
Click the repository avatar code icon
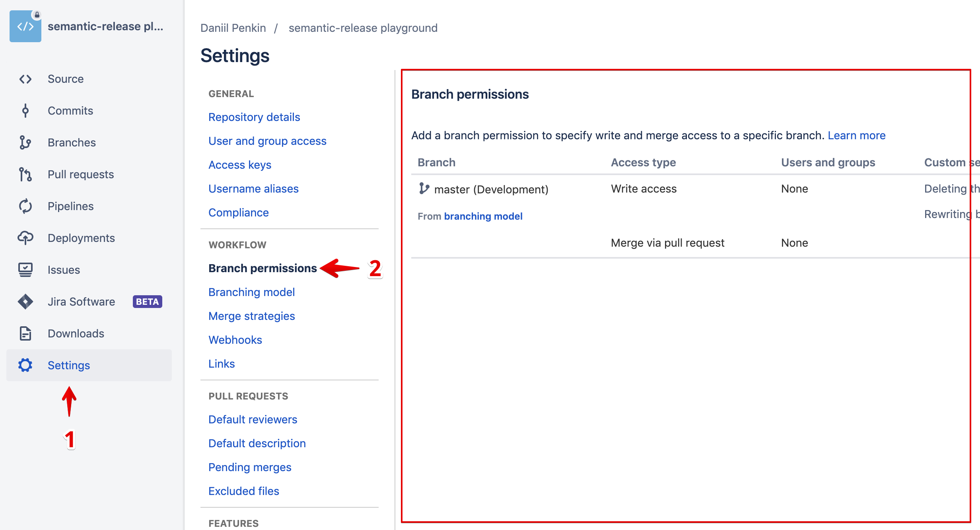[x=25, y=26]
